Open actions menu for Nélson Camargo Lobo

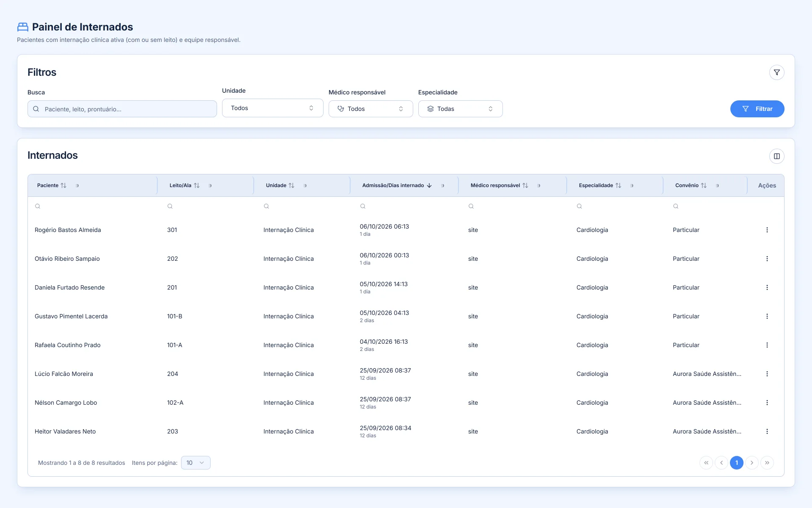(767, 403)
